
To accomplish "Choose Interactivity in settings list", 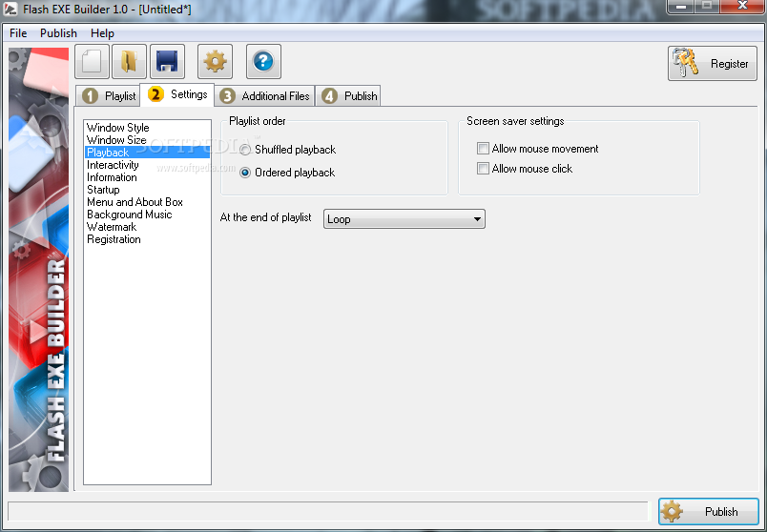I will point(147,165).
